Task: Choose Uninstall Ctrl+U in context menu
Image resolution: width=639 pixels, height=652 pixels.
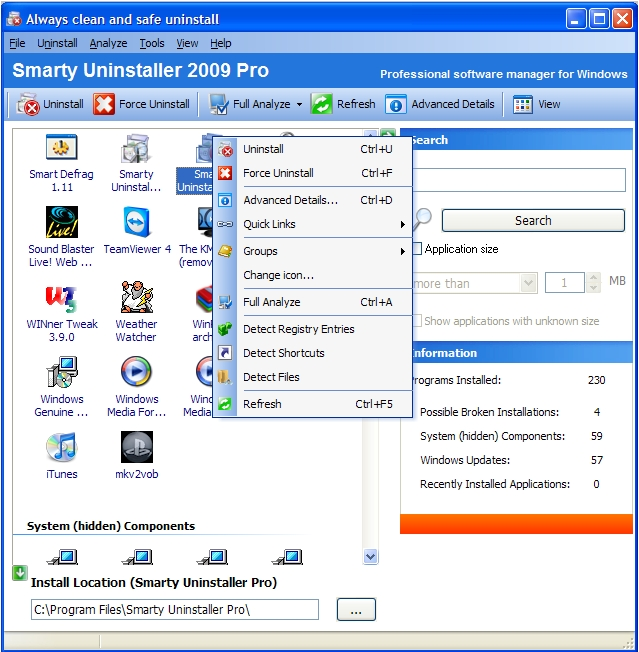Action: click(x=313, y=149)
